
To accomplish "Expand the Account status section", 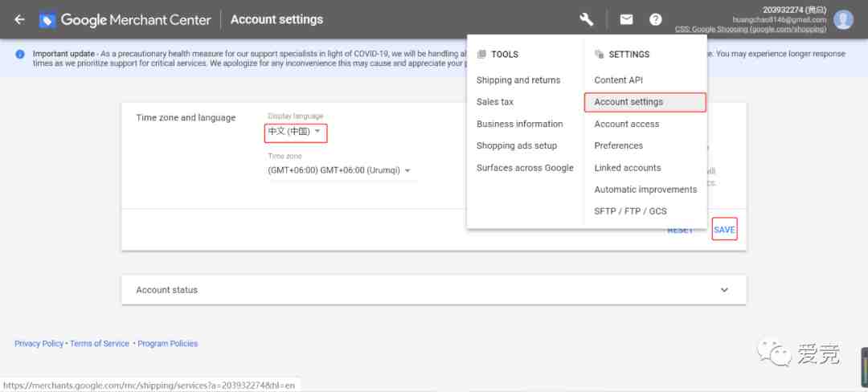I will point(433,290).
